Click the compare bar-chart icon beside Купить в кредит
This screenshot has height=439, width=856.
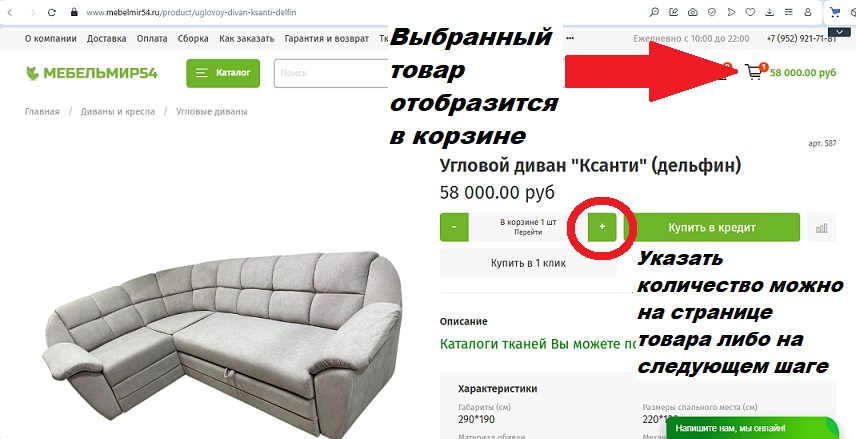pos(822,228)
